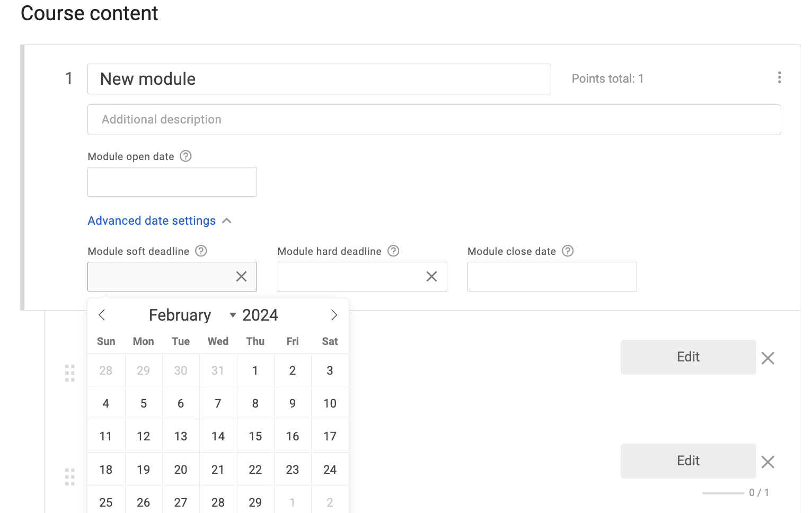This screenshot has height=513, width=812.
Task: Select February 14 in the calendar
Action: [218, 436]
